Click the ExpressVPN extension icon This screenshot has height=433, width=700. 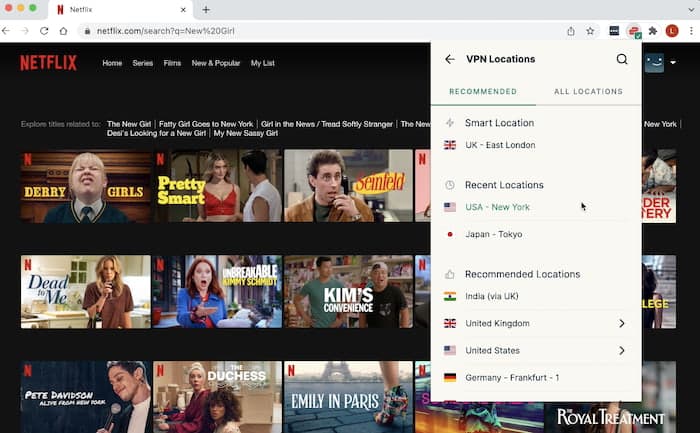[x=633, y=31]
